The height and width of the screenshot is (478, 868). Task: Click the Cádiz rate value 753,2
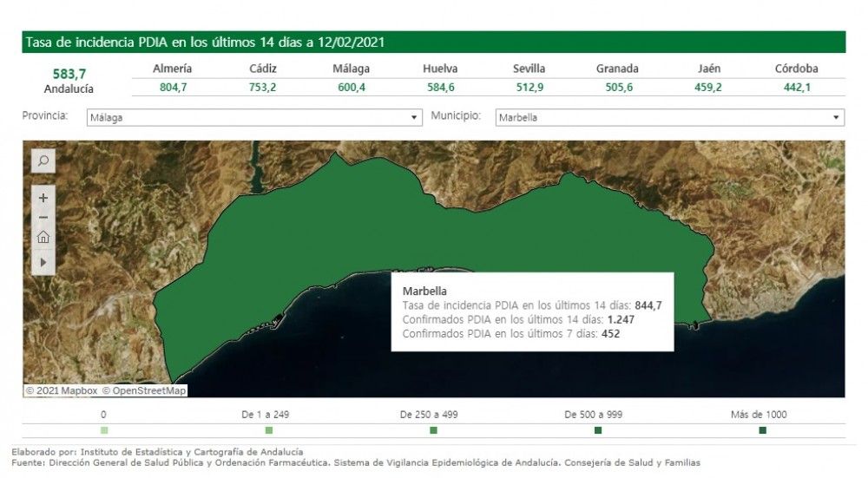point(262,88)
